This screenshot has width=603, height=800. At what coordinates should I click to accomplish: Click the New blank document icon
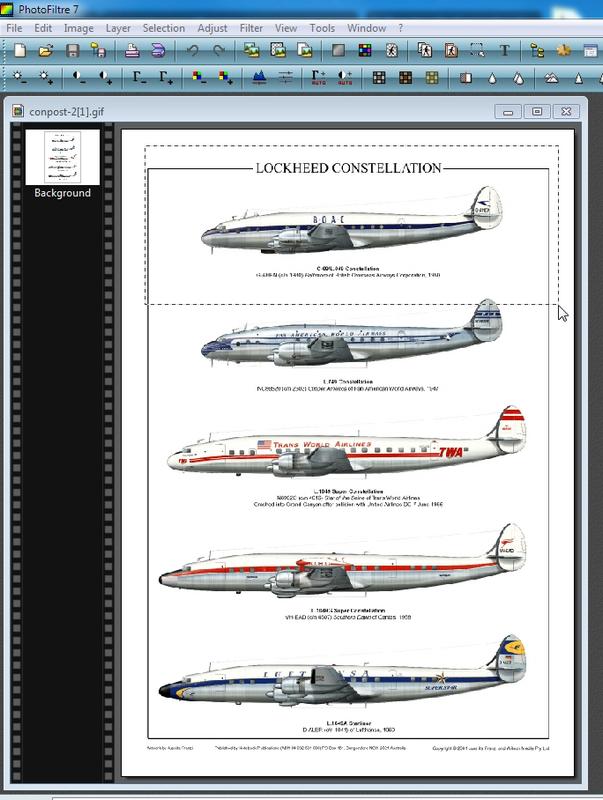20,50
